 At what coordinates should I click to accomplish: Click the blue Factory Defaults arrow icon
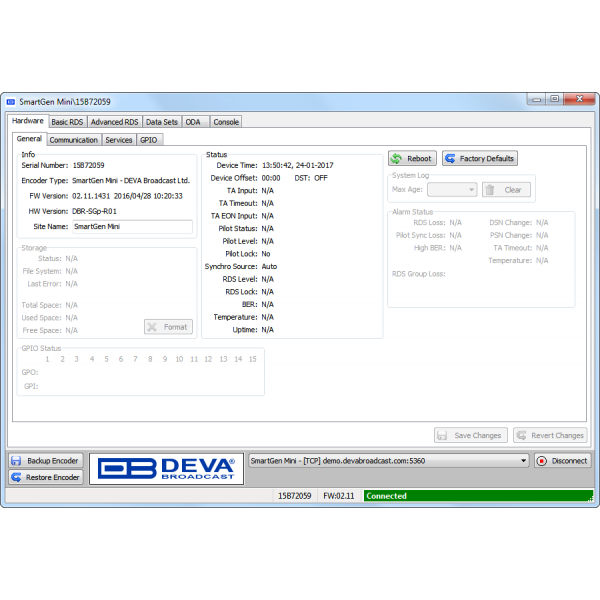[450, 158]
